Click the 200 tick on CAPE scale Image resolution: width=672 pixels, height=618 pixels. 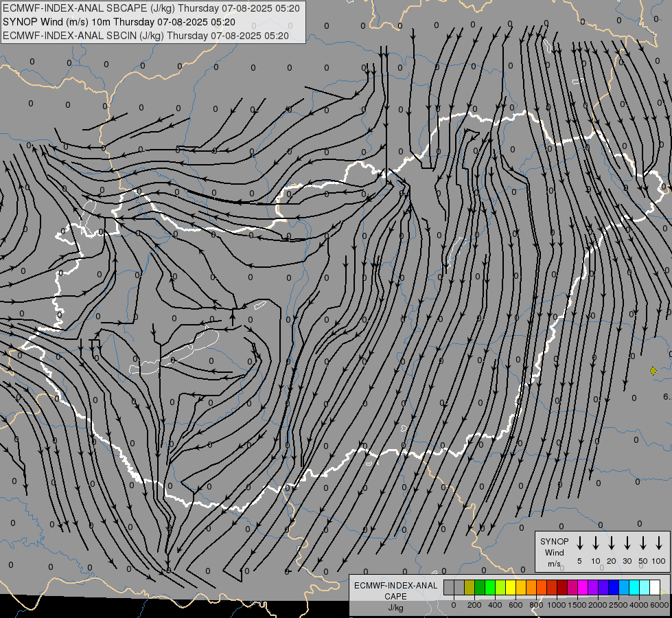pos(474,605)
